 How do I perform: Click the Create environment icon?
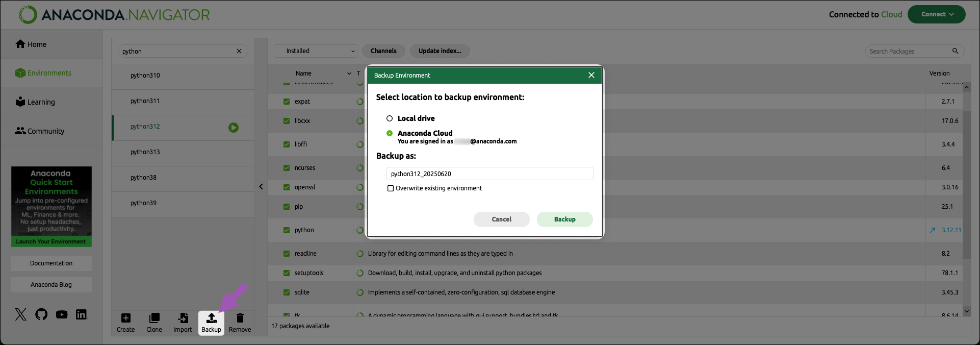click(x=126, y=318)
